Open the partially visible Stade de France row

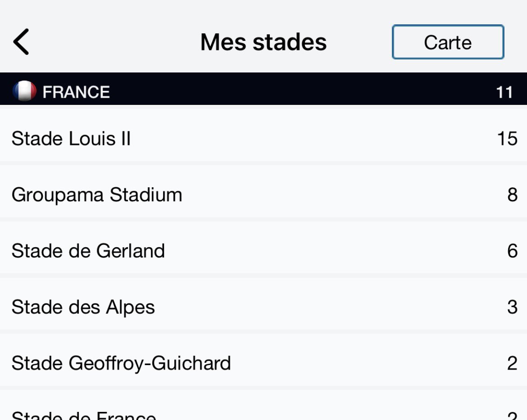coord(84,414)
